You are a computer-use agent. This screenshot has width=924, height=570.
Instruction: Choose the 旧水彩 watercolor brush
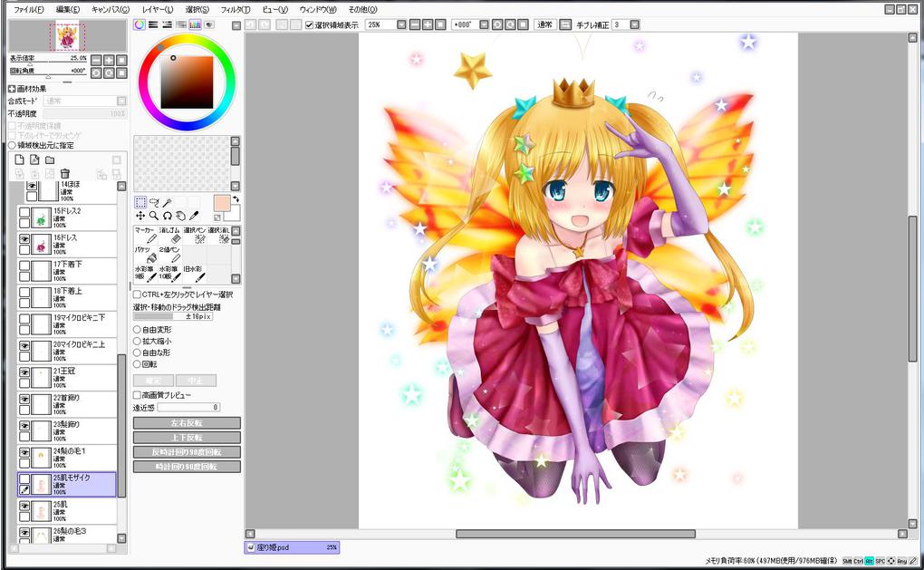coord(195,274)
